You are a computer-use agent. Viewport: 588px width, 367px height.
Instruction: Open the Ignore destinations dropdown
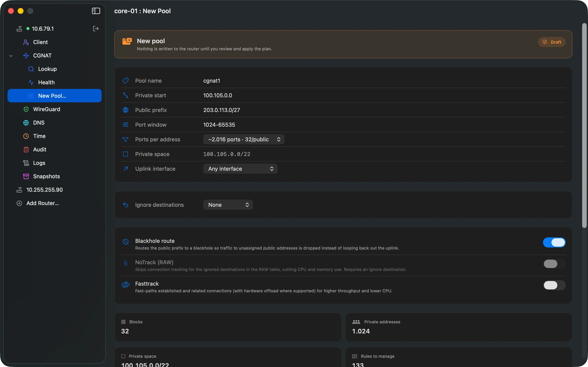pos(228,205)
